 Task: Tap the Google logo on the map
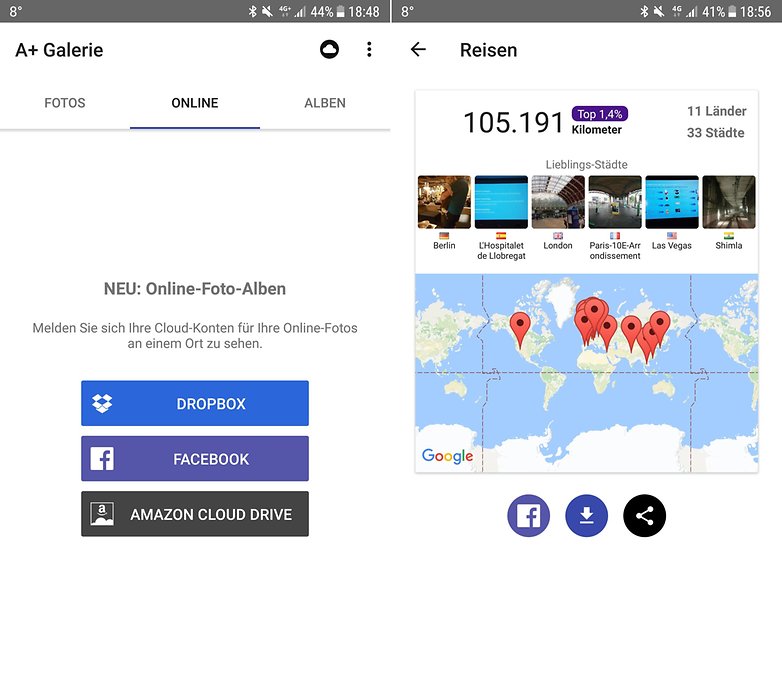pos(447,456)
